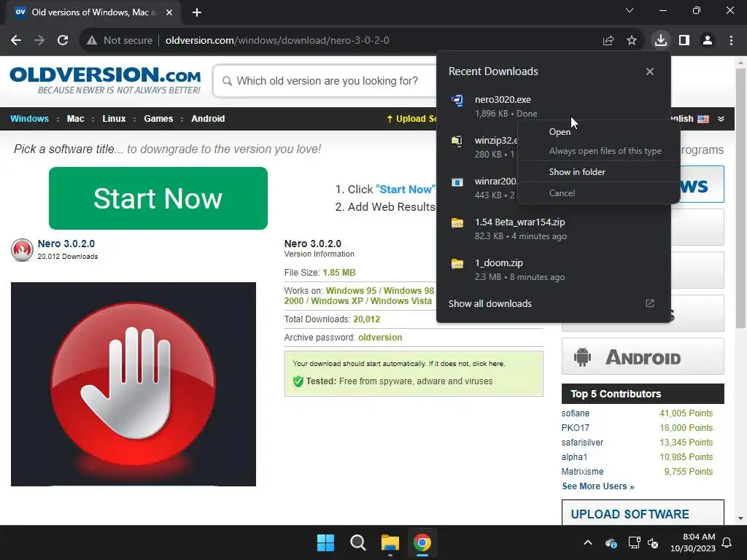Click the browser forward arrow

point(39,41)
